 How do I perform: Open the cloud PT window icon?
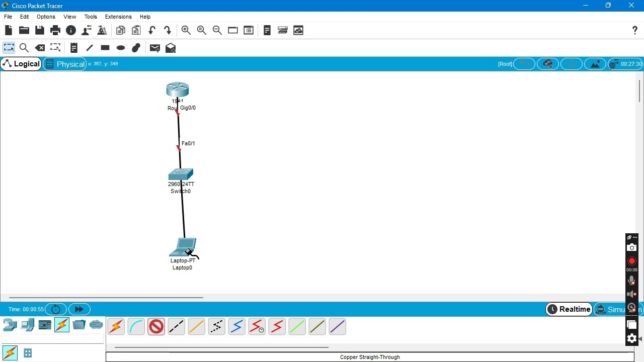click(298, 30)
